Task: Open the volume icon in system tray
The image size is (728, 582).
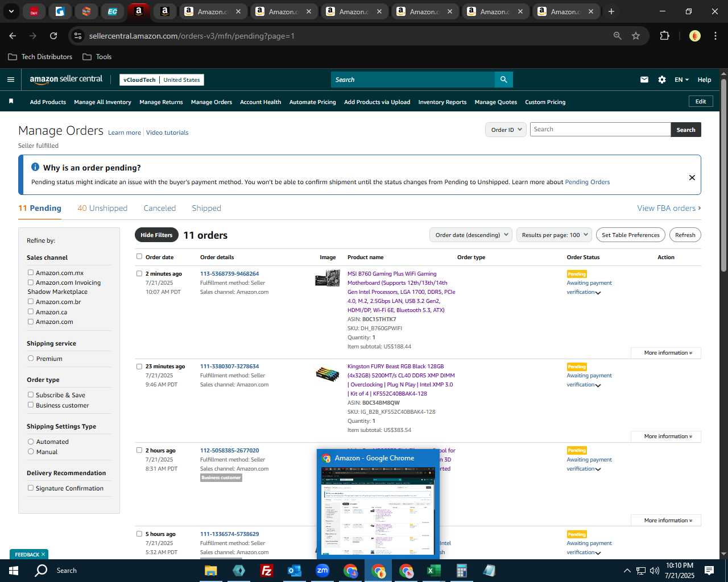Action: click(655, 571)
